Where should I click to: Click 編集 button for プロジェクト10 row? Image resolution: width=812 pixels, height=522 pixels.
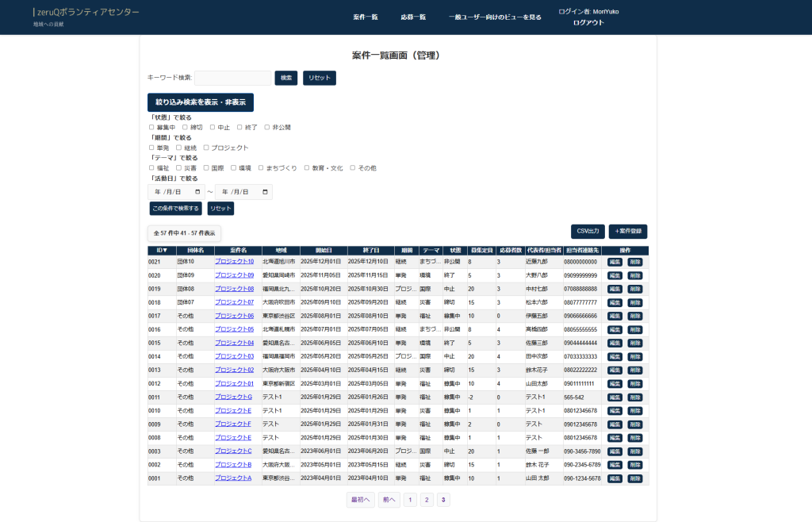(615, 262)
